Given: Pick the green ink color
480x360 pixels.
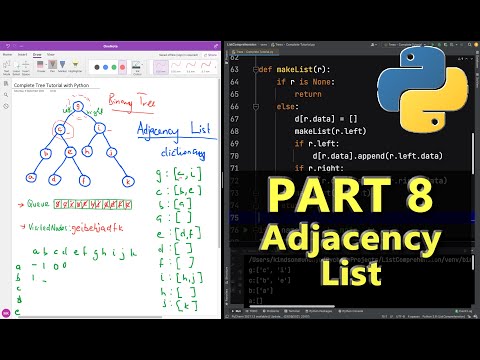Looking at the screenshot, I should 114,67.
